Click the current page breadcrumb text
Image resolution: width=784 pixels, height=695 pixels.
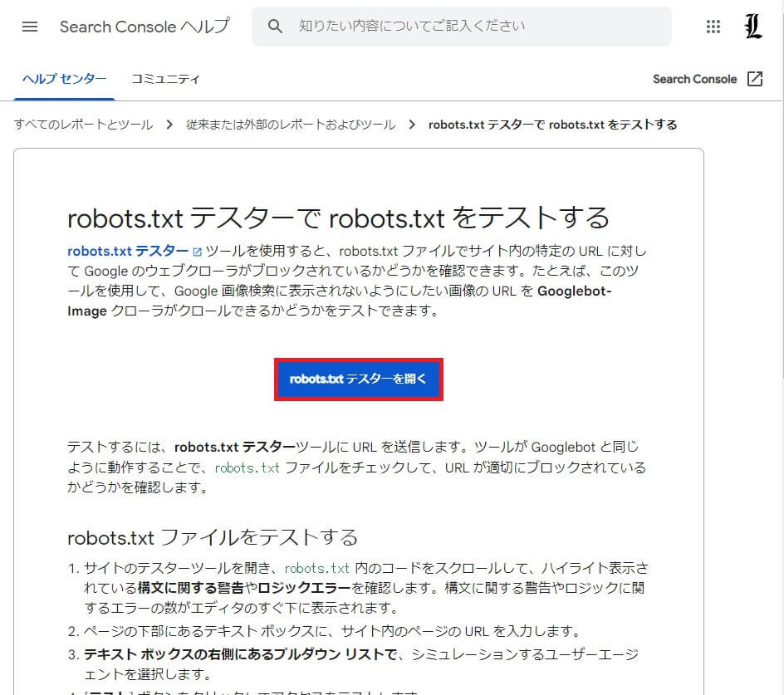[x=552, y=125]
